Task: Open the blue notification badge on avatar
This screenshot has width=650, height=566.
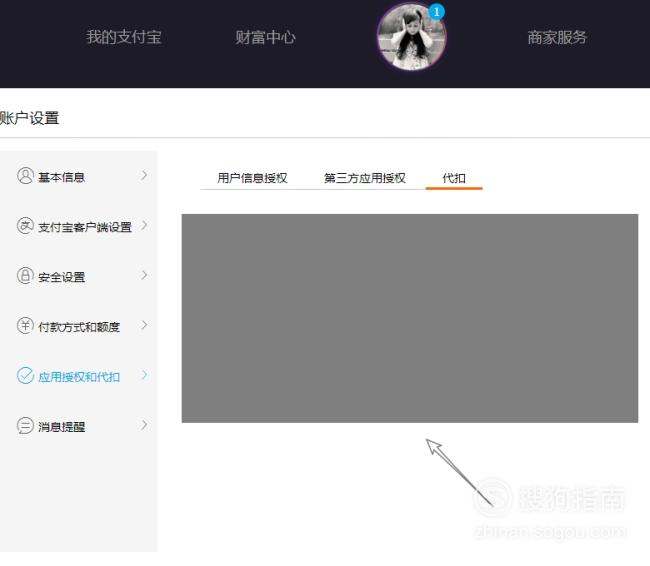Action: pyautogui.click(x=436, y=12)
